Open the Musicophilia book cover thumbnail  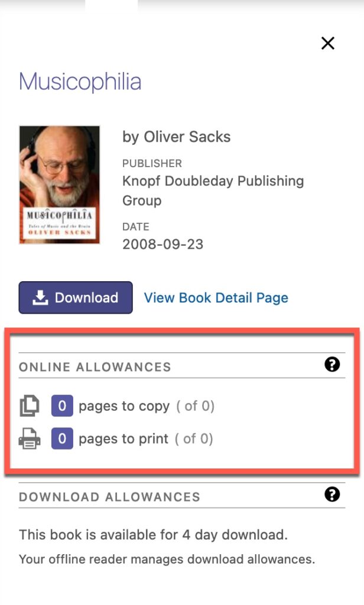click(x=59, y=184)
